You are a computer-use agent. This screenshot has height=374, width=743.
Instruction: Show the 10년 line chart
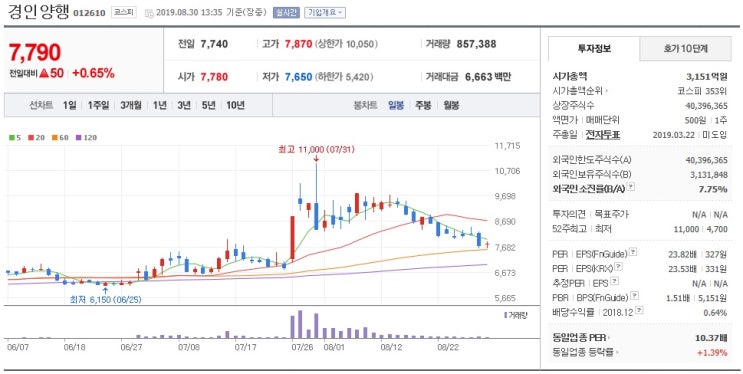coord(235,105)
